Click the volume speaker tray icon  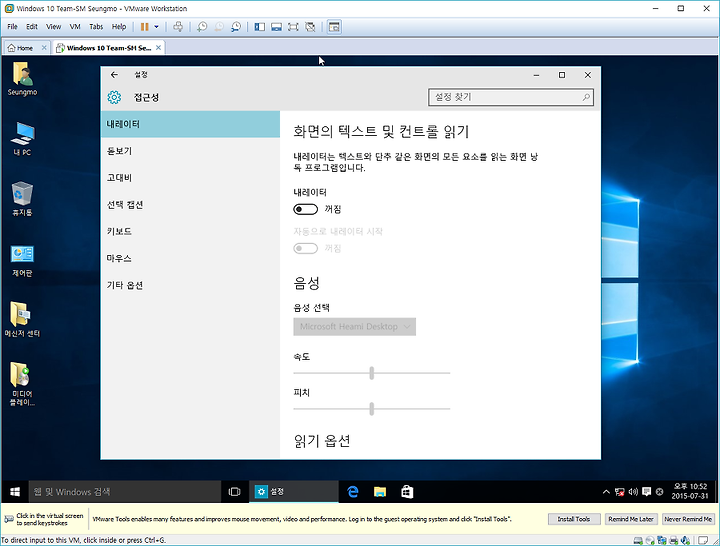click(x=633, y=492)
